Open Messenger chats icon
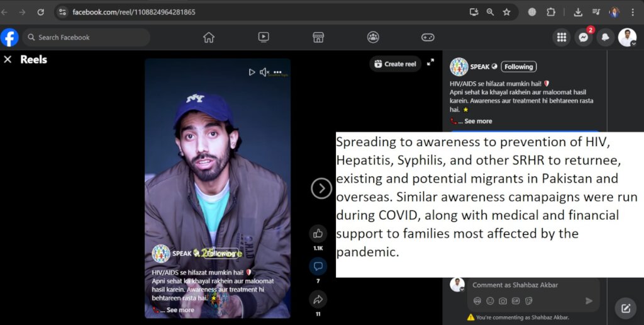The height and width of the screenshot is (325, 644). pos(584,37)
